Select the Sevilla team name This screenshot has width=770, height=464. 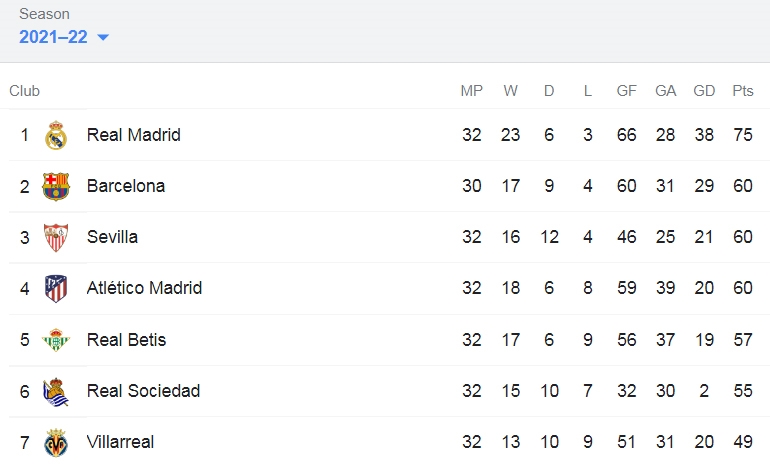112,237
